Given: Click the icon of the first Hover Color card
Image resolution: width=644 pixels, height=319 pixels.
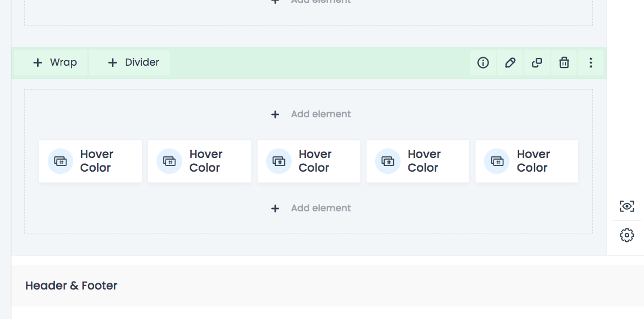Looking at the screenshot, I should coord(60,161).
